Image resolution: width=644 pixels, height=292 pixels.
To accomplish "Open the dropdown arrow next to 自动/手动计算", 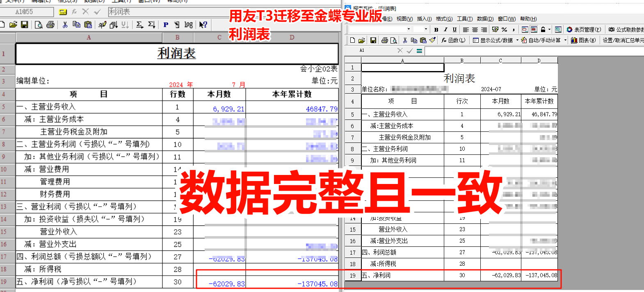I will coord(565,40).
